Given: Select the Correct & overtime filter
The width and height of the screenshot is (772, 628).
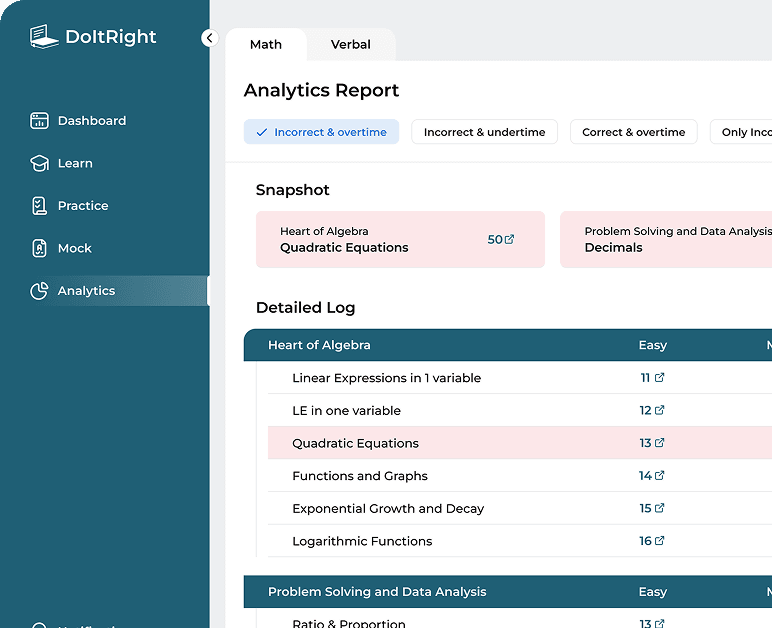Looking at the screenshot, I should (x=633, y=132).
